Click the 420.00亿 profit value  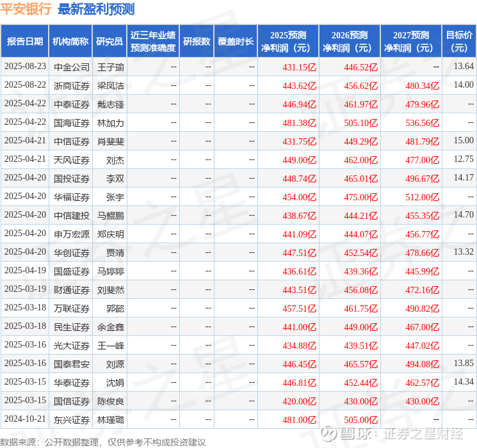[x=300, y=401]
